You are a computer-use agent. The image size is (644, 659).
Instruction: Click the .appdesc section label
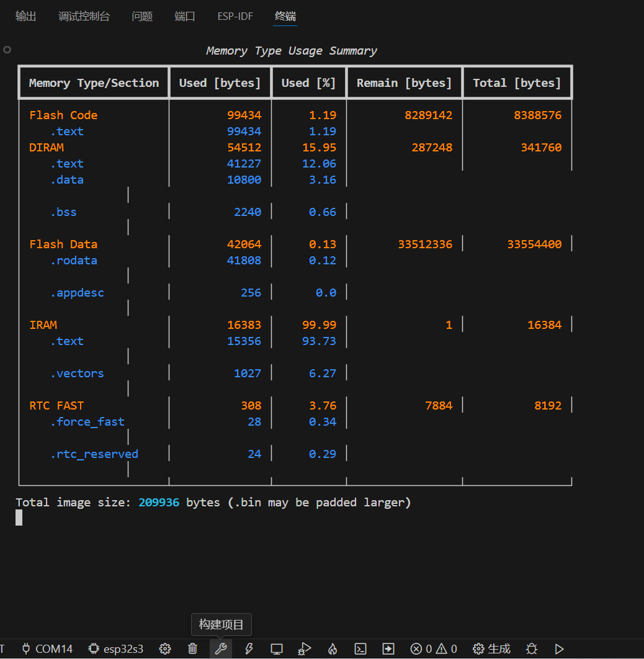tap(77, 293)
